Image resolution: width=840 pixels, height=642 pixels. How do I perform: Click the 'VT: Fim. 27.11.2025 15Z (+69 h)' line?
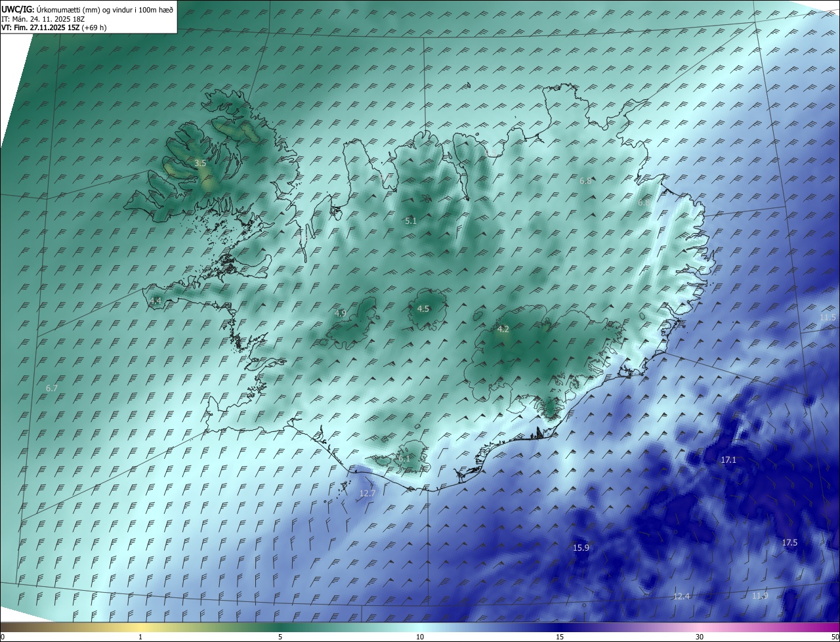54,28
